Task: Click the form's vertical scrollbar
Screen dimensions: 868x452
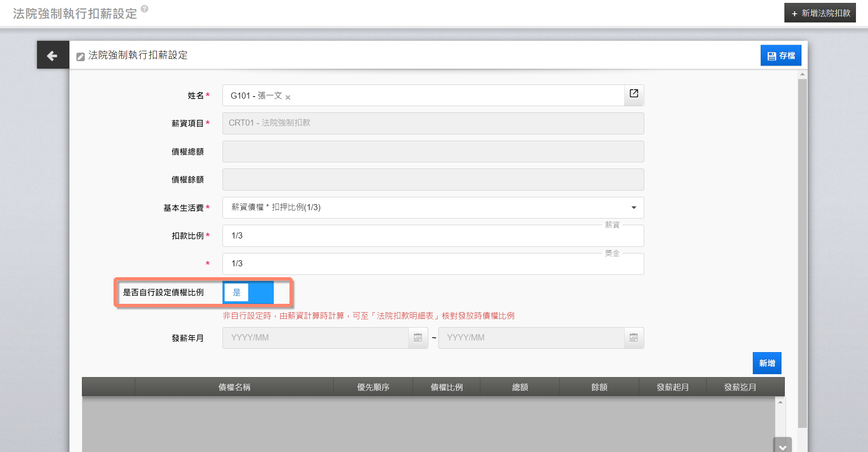Action: [802, 250]
